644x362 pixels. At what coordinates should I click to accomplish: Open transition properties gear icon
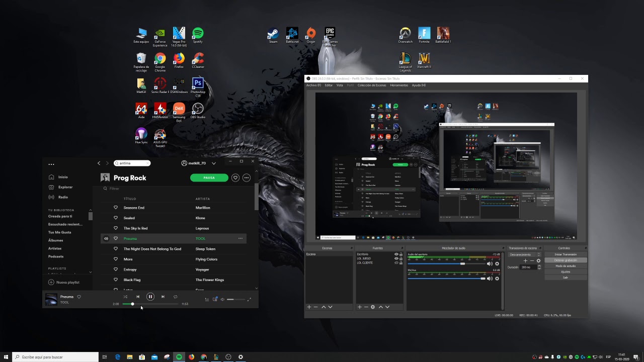click(x=538, y=260)
